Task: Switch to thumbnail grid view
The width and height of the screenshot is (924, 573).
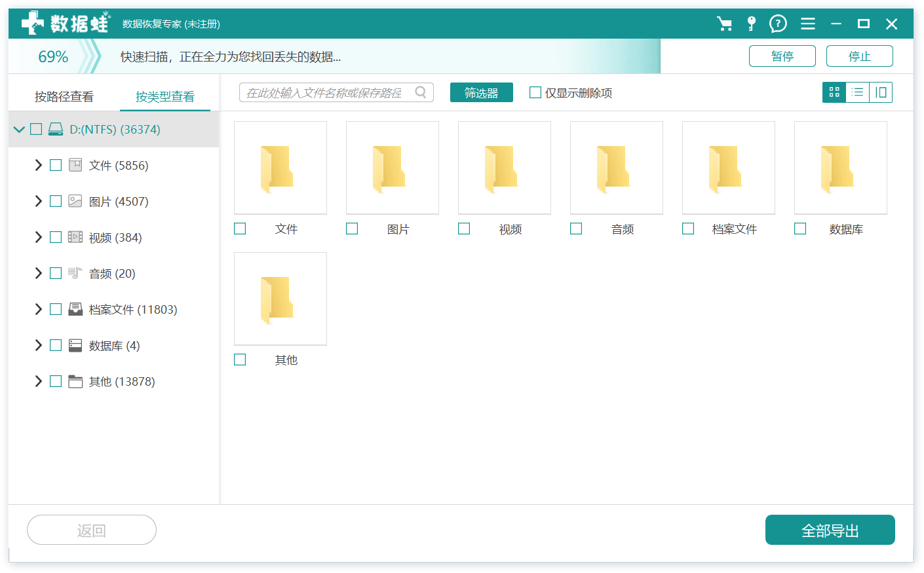Action: [834, 92]
